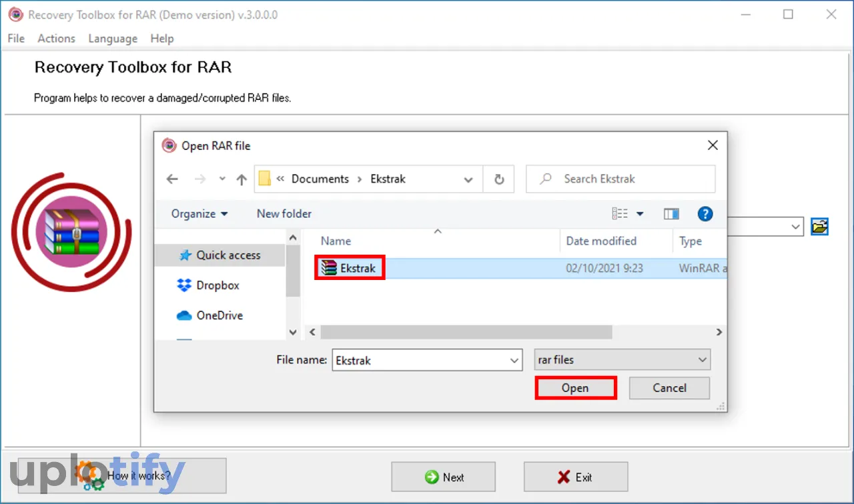Click the browse folder icon in main window
This screenshot has height=504, width=854.
coord(819,227)
